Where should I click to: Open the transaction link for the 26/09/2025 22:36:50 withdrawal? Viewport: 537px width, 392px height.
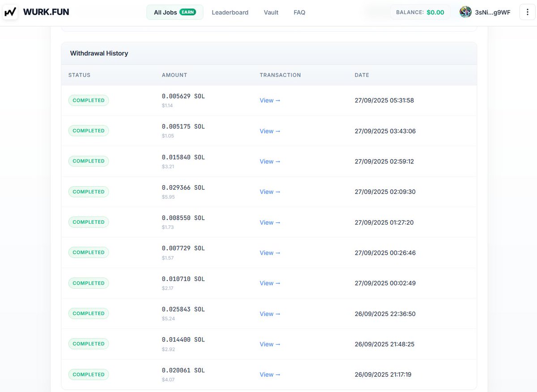tap(269, 314)
